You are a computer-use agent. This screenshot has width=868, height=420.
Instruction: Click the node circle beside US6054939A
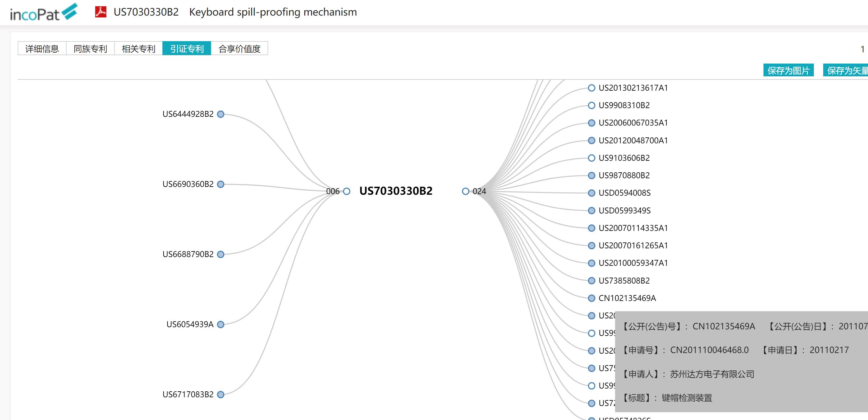[221, 325]
